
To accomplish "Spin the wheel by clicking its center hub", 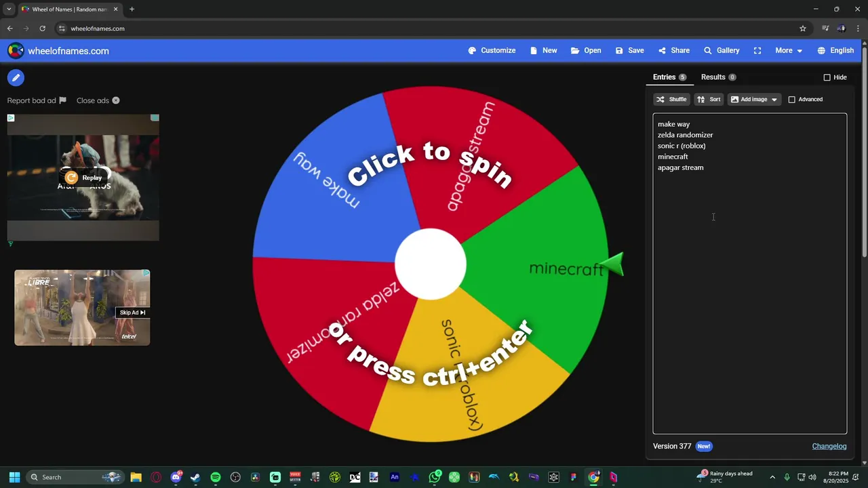I will (x=431, y=264).
